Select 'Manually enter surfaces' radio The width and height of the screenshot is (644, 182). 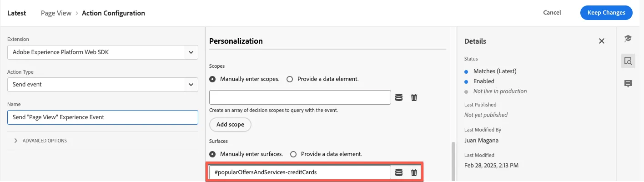[212, 154]
